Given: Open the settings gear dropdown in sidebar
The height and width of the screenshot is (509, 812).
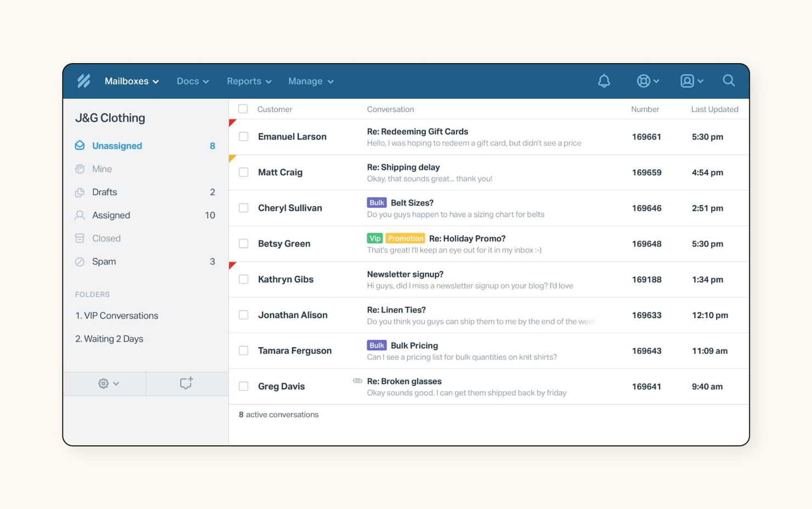Looking at the screenshot, I should 104,383.
